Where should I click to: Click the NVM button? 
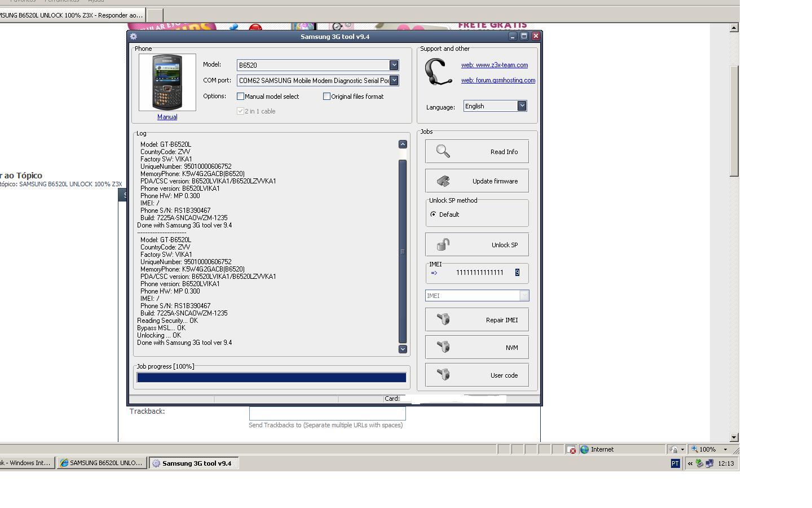pyautogui.click(x=477, y=347)
